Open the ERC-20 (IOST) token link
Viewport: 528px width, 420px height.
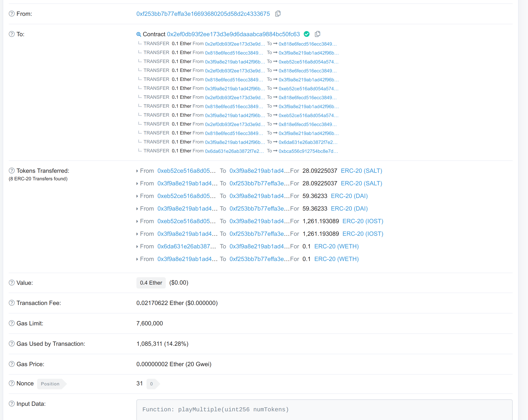pyautogui.click(x=362, y=221)
